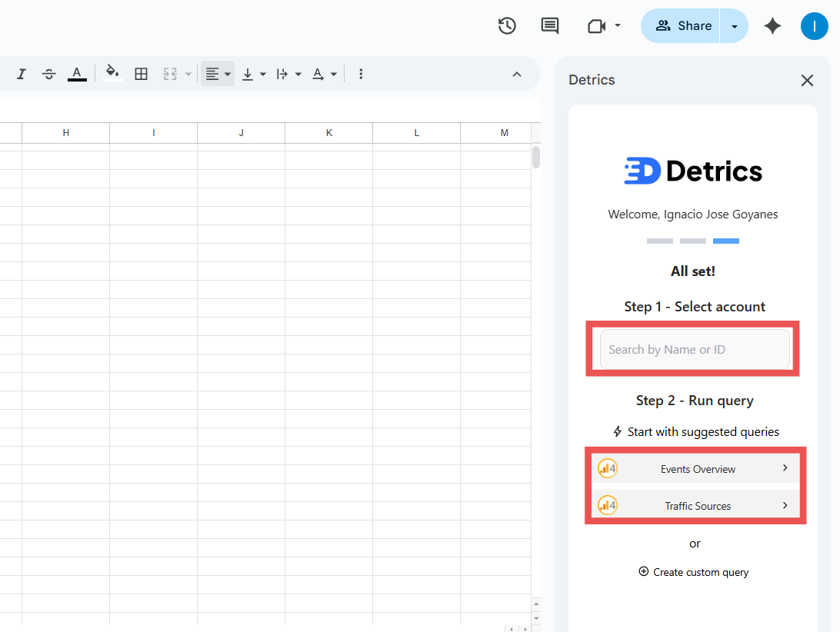Collapse the formatting toolbar
Image resolution: width=840 pixels, height=632 pixels.
pyautogui.click(x=516, y=74)
